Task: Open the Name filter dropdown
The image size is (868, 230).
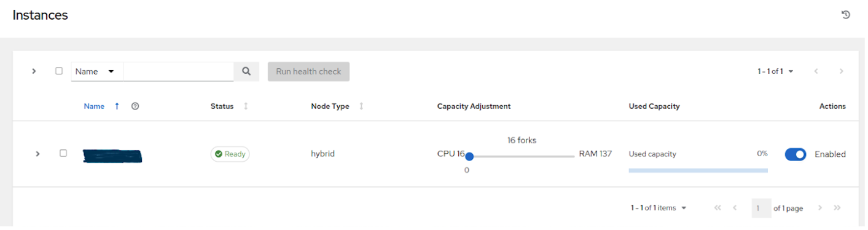Action: point(97,71)
